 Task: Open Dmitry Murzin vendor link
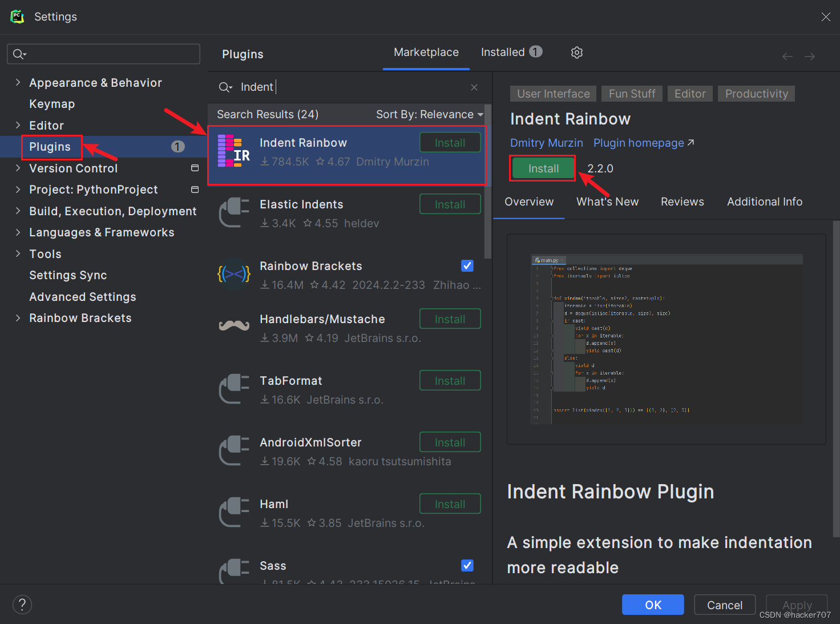pos(547,143)
